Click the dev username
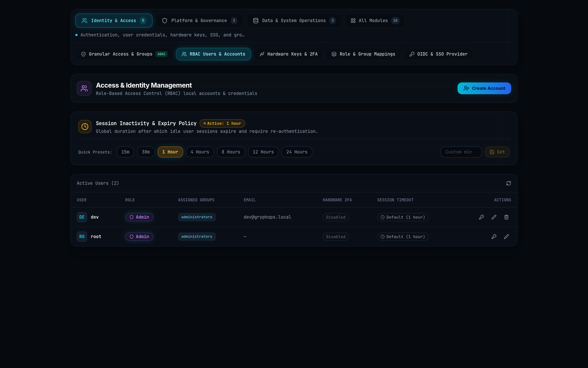Screen dimensions: 588x368 click(95, 217)
